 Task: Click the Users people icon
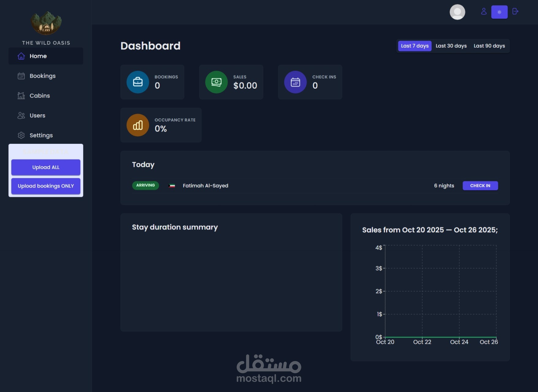point(21,115)
